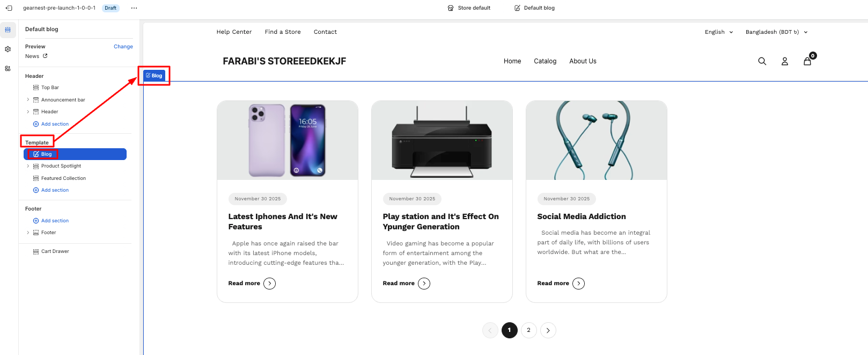Image resolution: width=868 pixels, height=355 pixels.
Task: Expand the Announcement bar section
Action: point(28,99)
